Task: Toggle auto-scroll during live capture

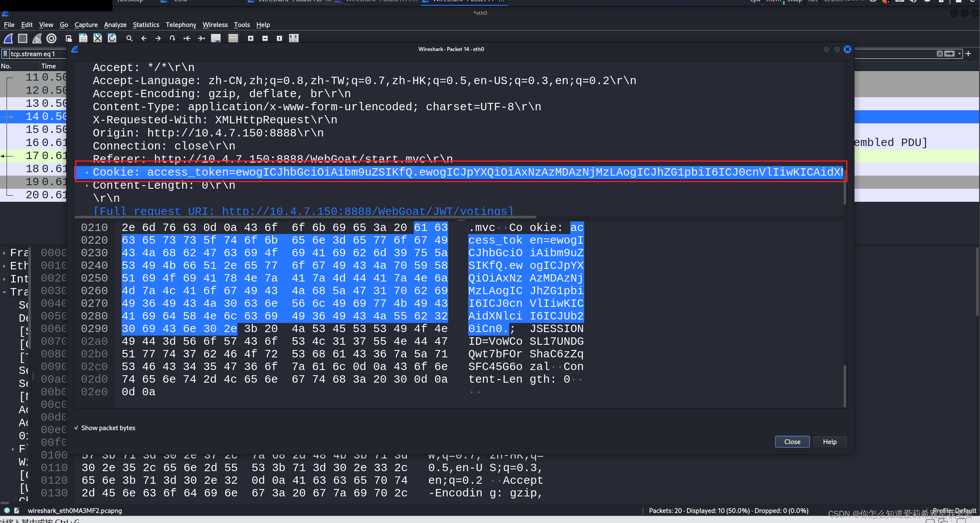Action: [216, 38]
